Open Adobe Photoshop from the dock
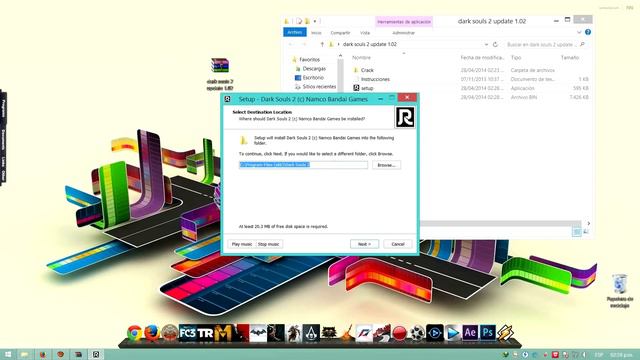This screenshot has width=640, height=360. coord(487,333)
